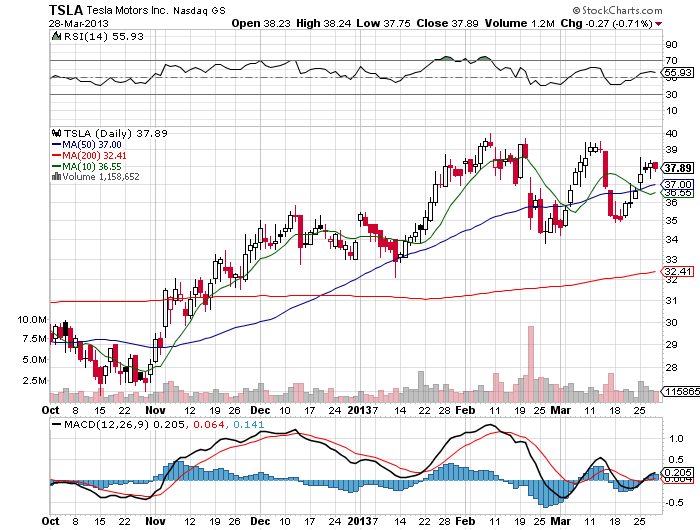Click the candlestick icon beside TSLA (Daily)

tap(56, 133)
